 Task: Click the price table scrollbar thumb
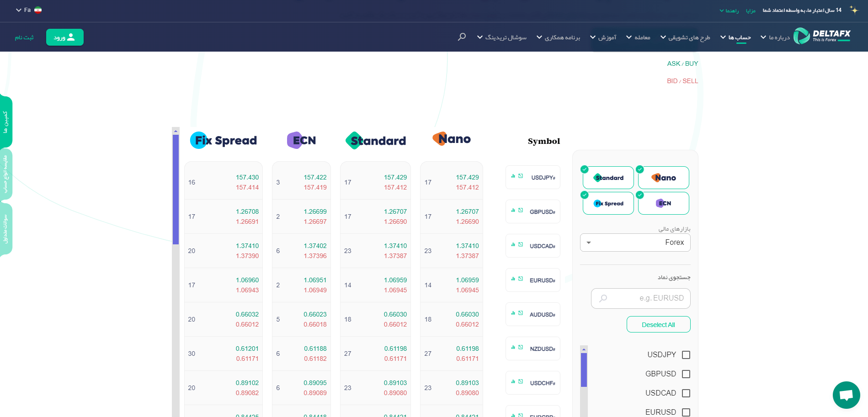[176, 190]
